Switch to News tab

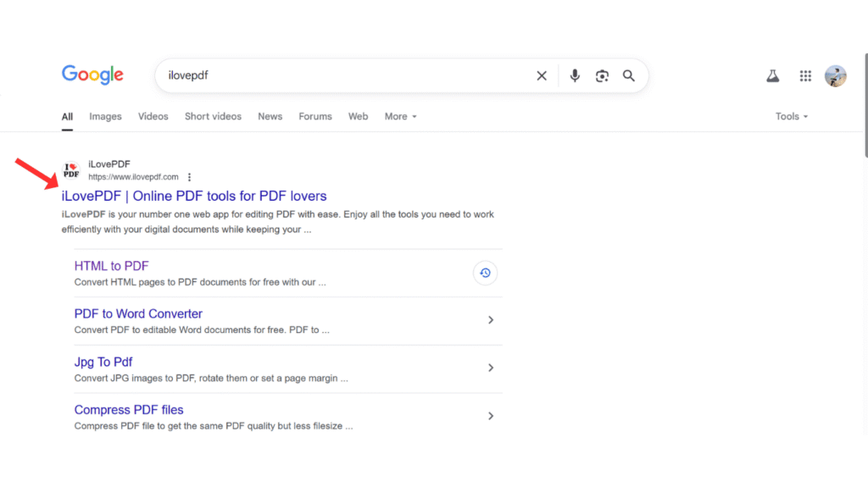270,116
